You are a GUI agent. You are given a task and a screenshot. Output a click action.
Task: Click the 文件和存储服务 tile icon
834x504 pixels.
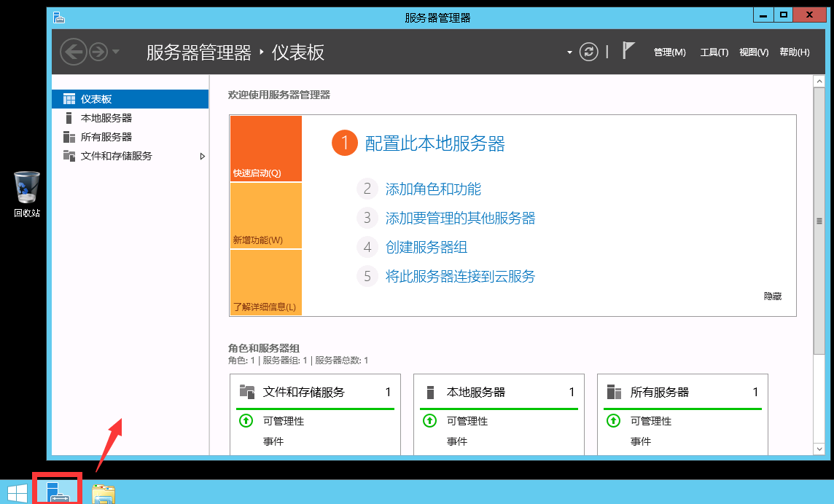coord(247,392)
